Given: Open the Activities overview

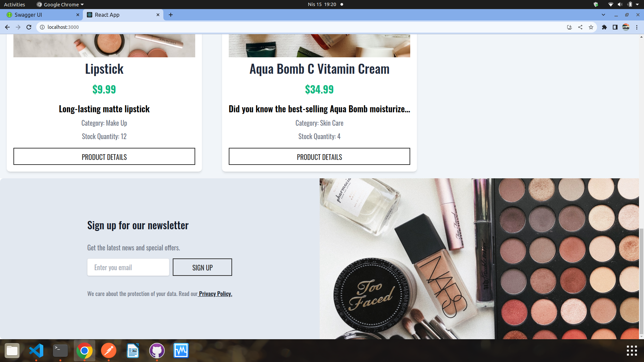Looking at the screenshot, I should (14, 4).
